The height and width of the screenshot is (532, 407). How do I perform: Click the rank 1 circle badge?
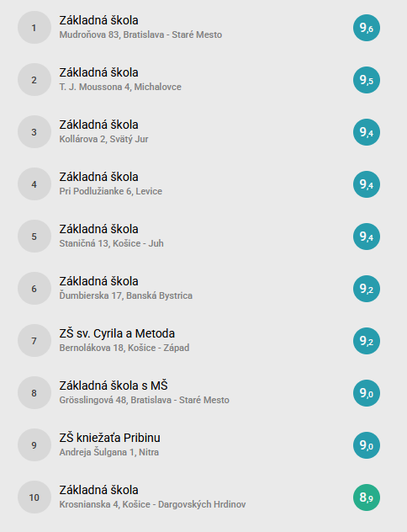point(34,28)
